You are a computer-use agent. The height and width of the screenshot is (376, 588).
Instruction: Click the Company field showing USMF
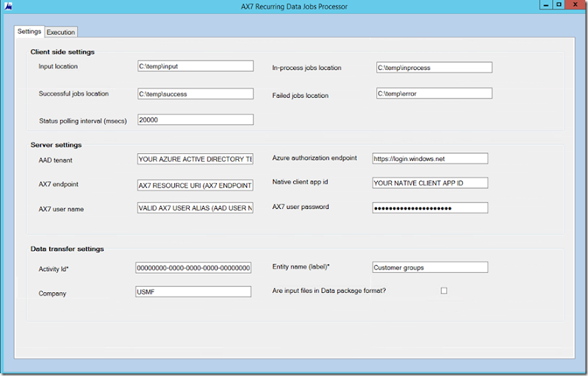[193, 291]
